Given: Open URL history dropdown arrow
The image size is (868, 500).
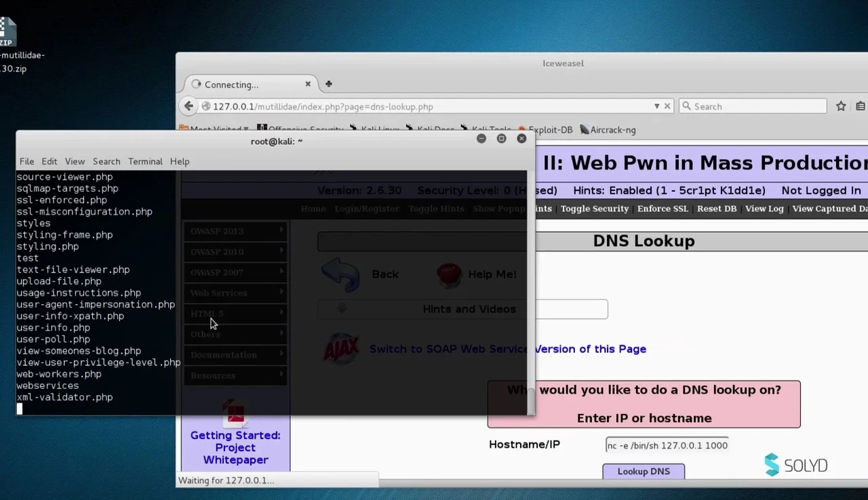Looking at the screenshot, I should (x=656, y=106).
